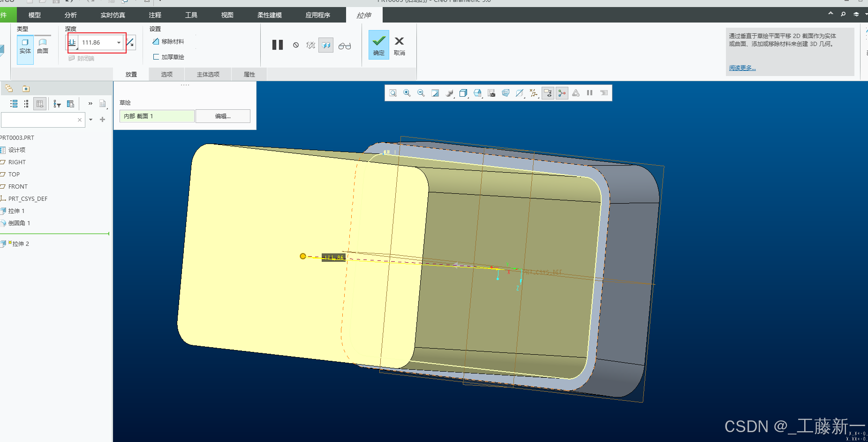The image size is (868, 442).
Task: Expand all model tree items icon
Action: [14, 104]
